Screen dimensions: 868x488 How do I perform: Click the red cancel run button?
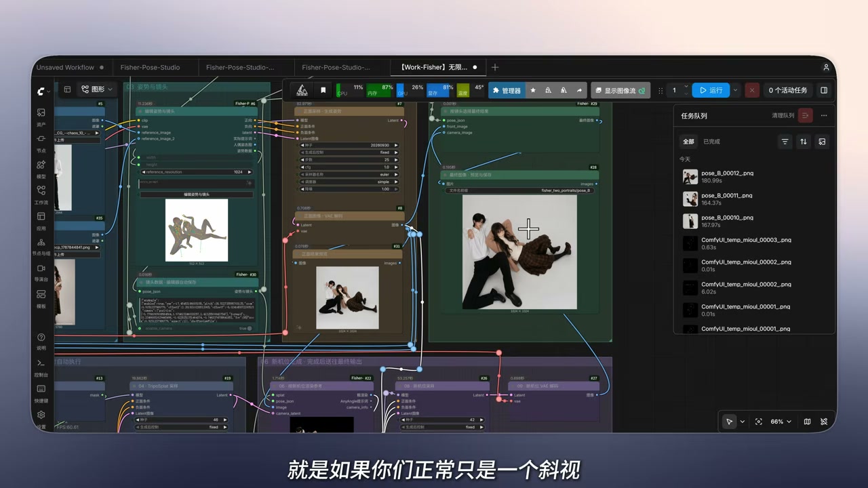pyautogui.click(x=752, y=90)
